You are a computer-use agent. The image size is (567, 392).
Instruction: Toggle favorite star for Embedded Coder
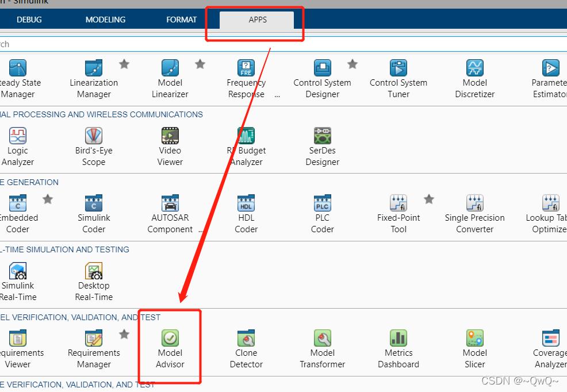(48, 199)
